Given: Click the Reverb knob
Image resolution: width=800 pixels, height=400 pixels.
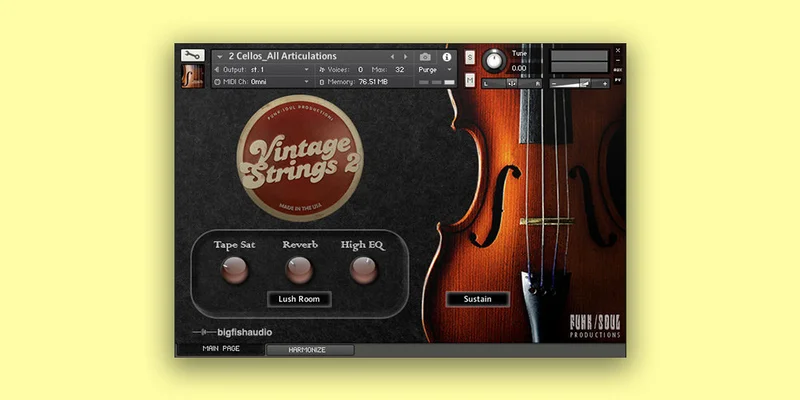Looking at the screenshot, I should (299, 270).
